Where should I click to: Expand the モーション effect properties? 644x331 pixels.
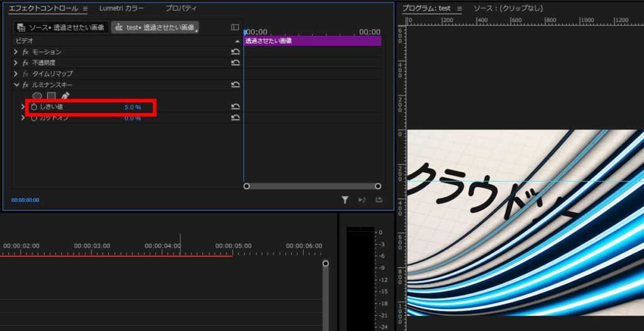[x=16, y=52]
